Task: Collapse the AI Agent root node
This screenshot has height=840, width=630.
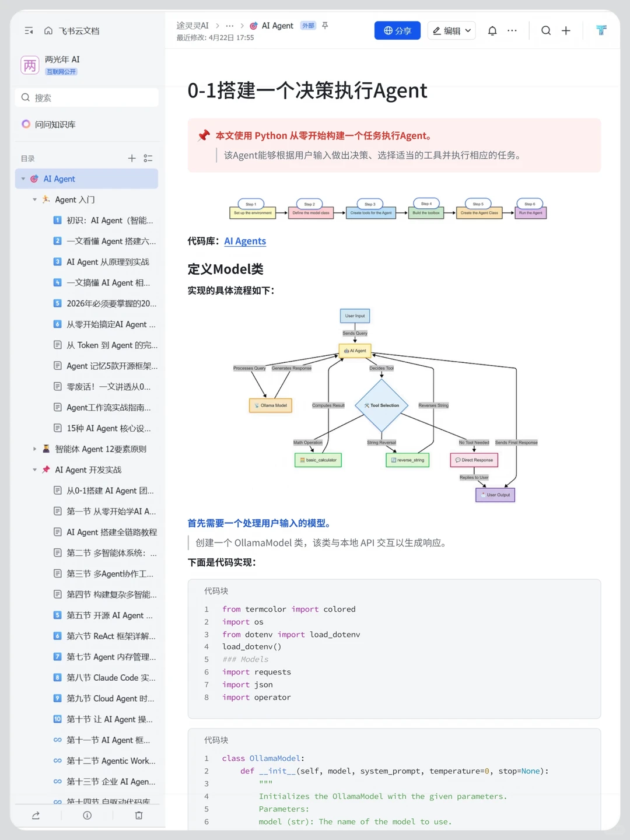Action: point(23,179)
